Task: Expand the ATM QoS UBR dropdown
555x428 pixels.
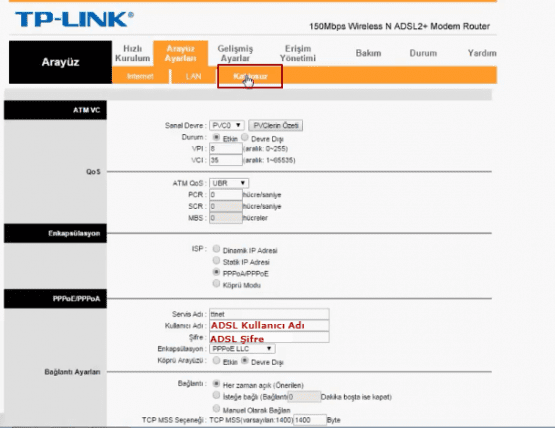Action: 229,183
